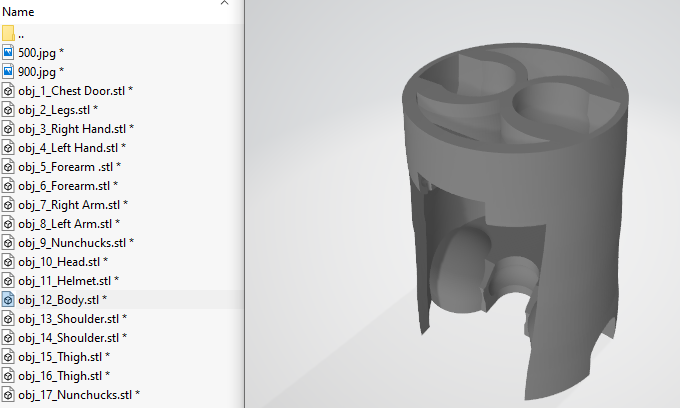This screenshot has width=680, height=408.
Task: Click the obj_12_Body.stl file icon
Action: click(8, 300)
